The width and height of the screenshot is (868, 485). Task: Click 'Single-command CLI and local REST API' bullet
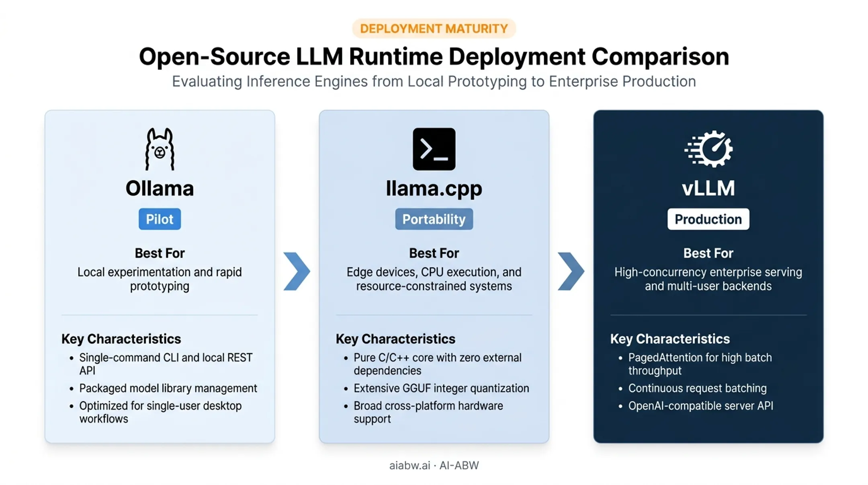166,364
